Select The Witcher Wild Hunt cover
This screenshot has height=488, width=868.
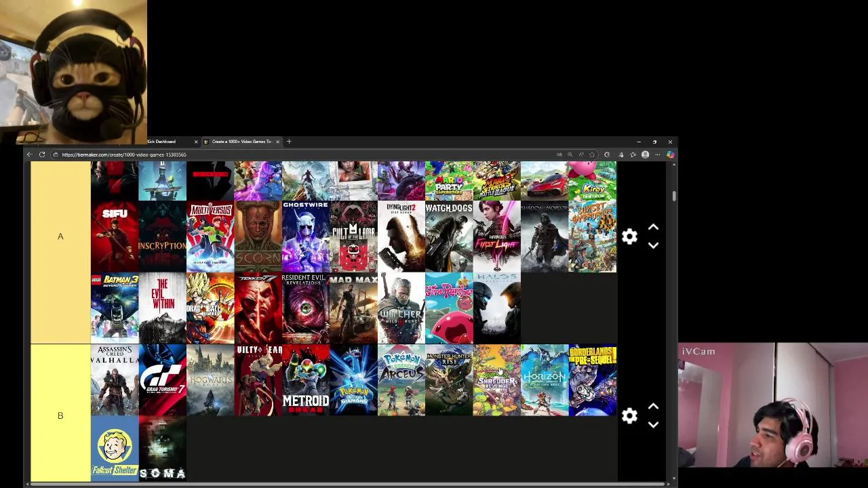coord(401,308)
